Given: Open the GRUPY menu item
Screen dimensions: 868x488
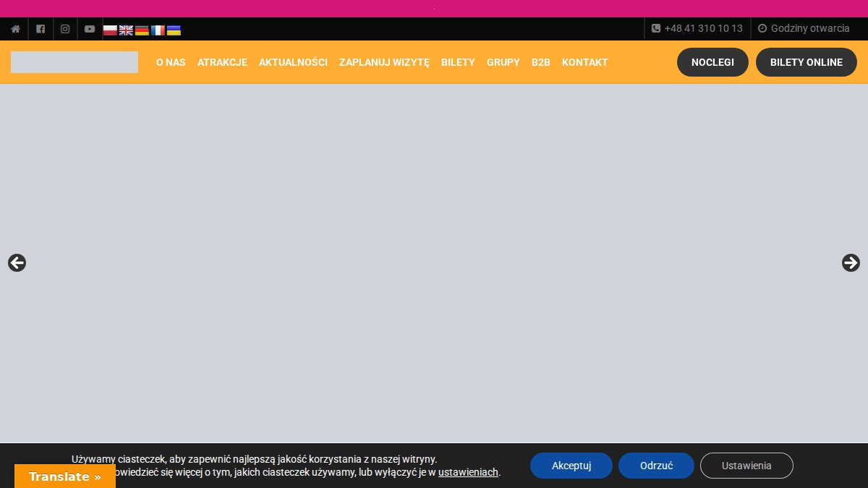Looking at the screenshot, I should point(503,62).
